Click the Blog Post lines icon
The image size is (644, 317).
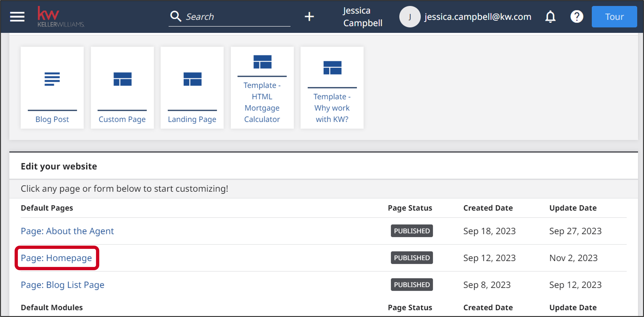point(52,79)
